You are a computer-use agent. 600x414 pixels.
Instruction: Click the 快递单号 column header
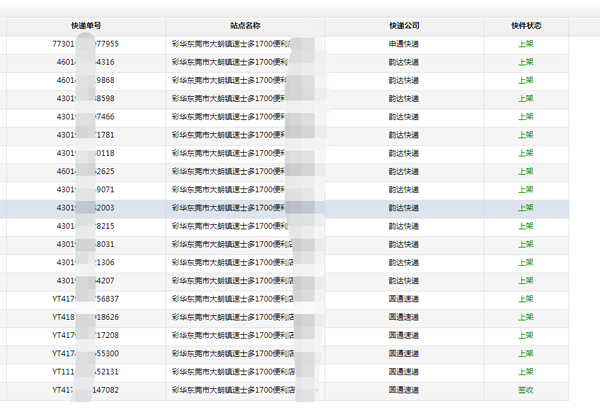tap(86, 26)
